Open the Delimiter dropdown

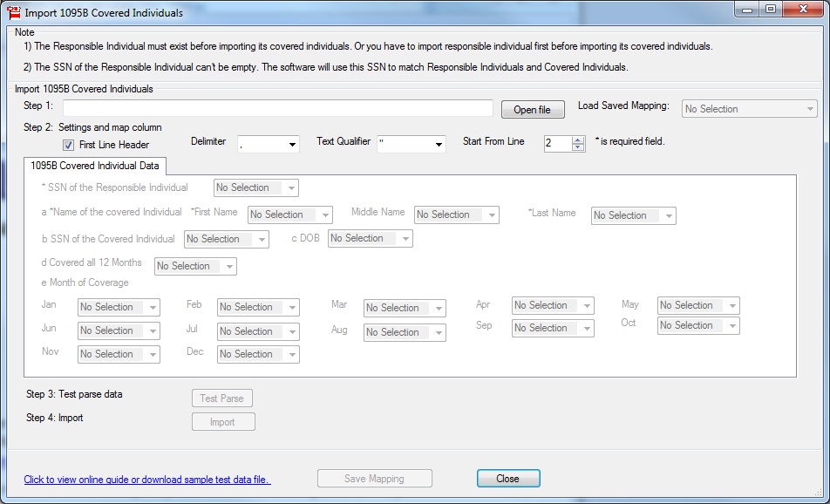click(x=268, y=144)
